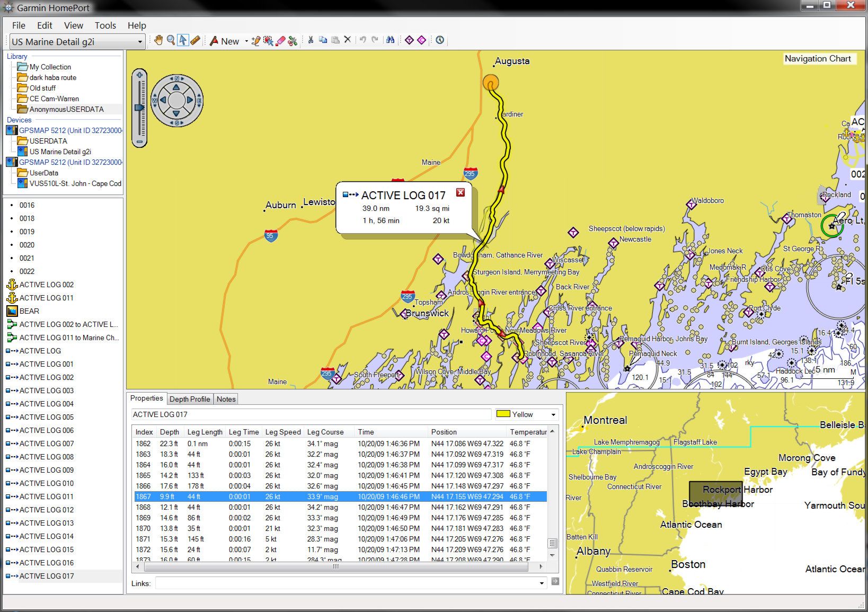The width and height of the screenshot is (868, 612).
Task: Switch to the Notes tab
Action: point(226,399)
